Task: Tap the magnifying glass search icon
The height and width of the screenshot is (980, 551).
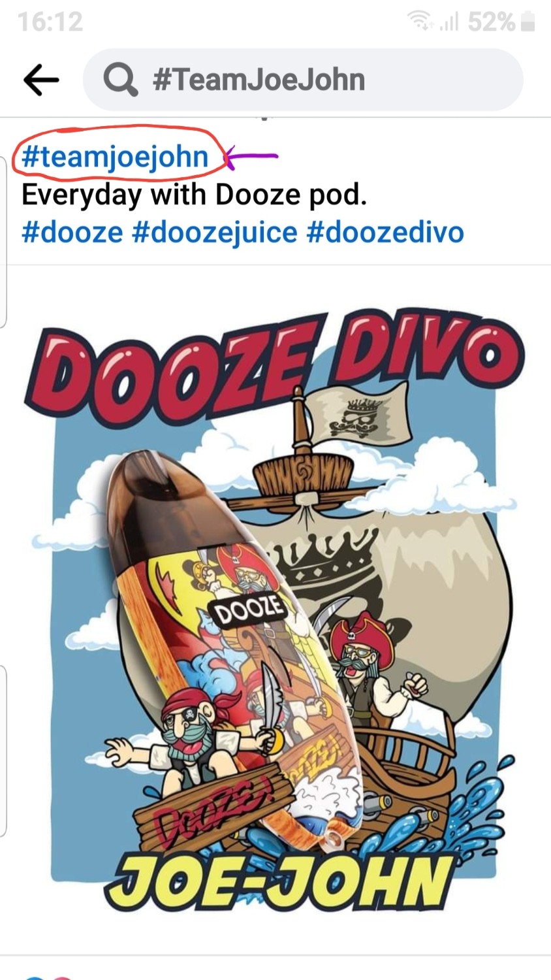Action: [x=120, y=80]
